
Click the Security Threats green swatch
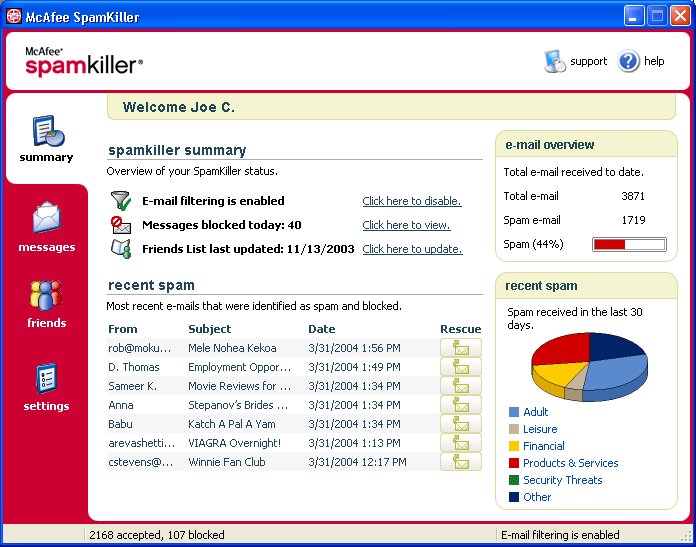[514, 480]
